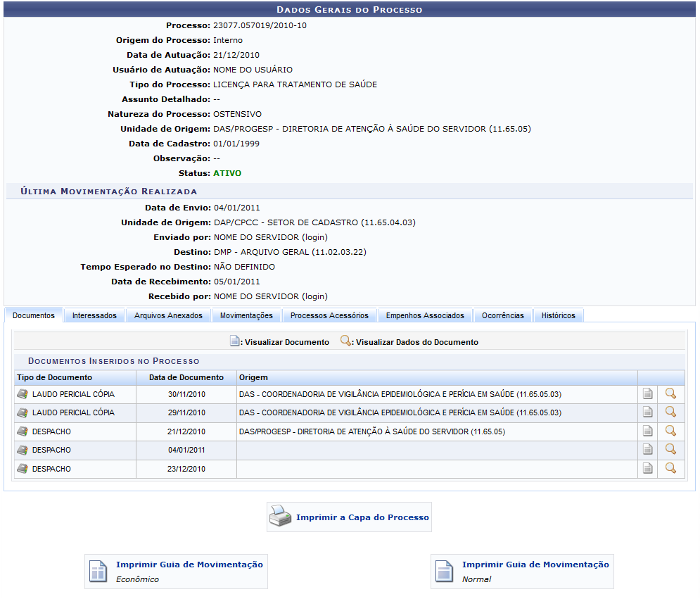Open the Interessados tab
Viewport: 700px width, 599px height.
pyautogui.click(x=94, y=315)
